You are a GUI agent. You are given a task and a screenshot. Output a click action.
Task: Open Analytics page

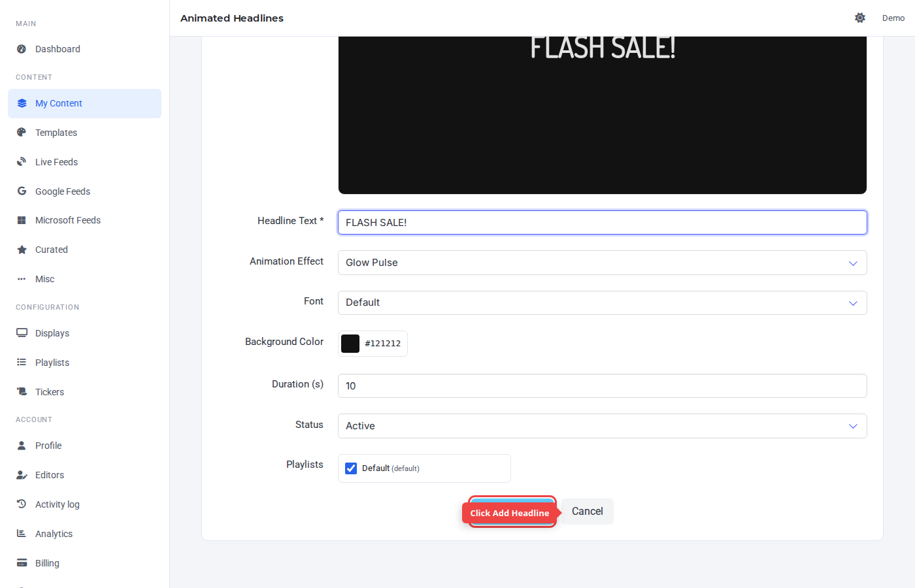(84, 534)
